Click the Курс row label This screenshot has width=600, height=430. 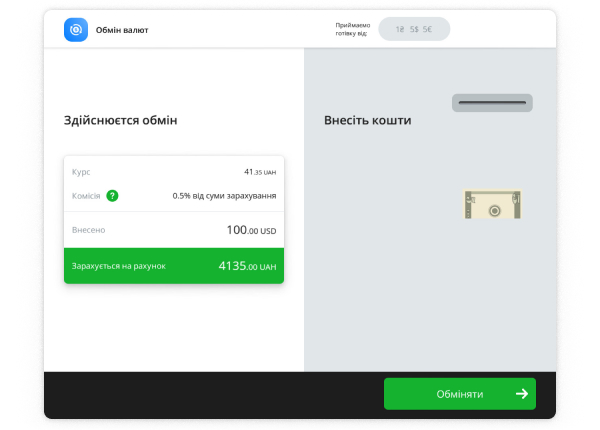81,172
